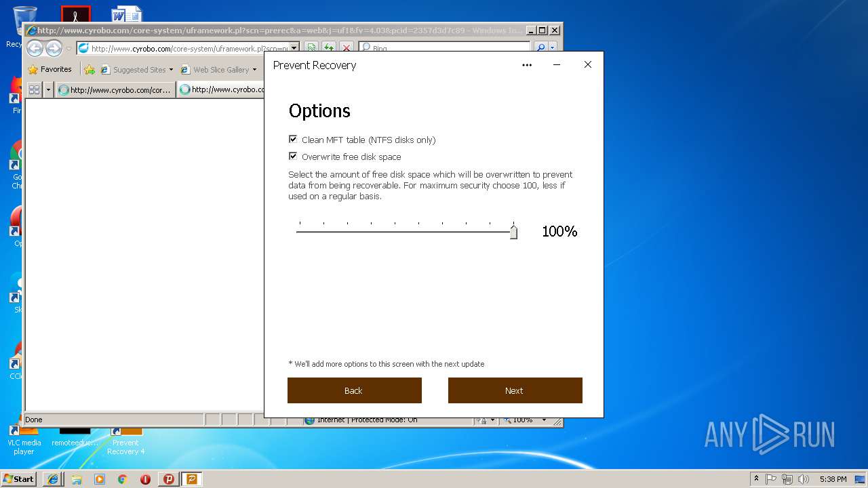Minimize the Prevent Recovery window
The image size is (868, 488).
(x=557, y=65)
